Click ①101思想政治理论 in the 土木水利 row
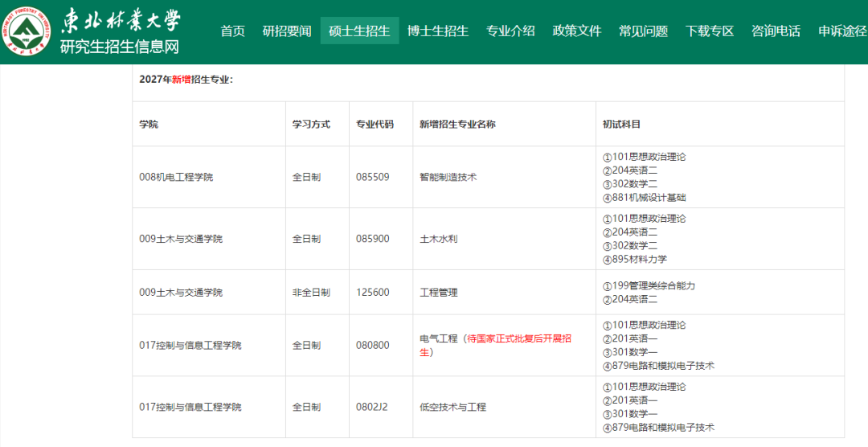 click(645, 219)
